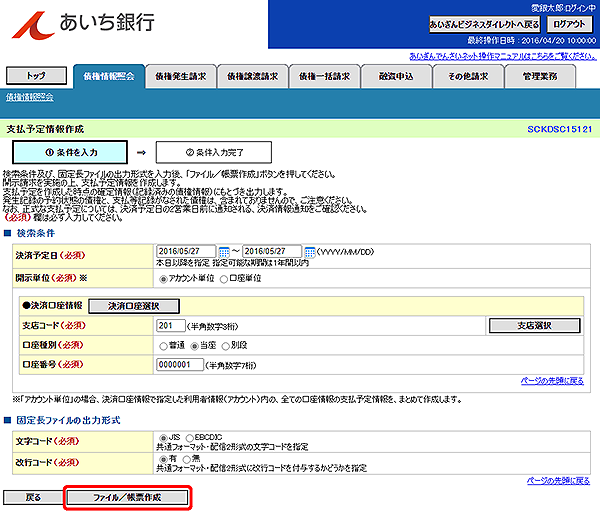This screenshot has width=600, height=513.
Task: Click step ① 条件を入力 box
Action: [x=70, y=152]
